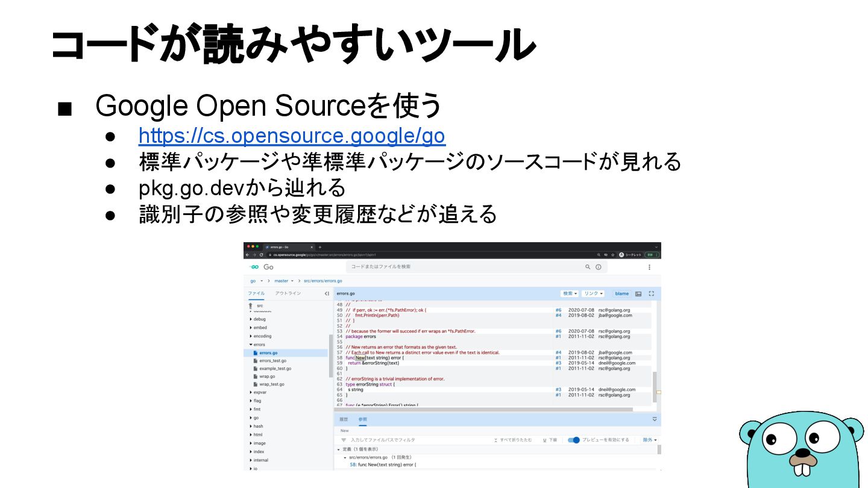Click the info icon beside the search magnifier

599,267
